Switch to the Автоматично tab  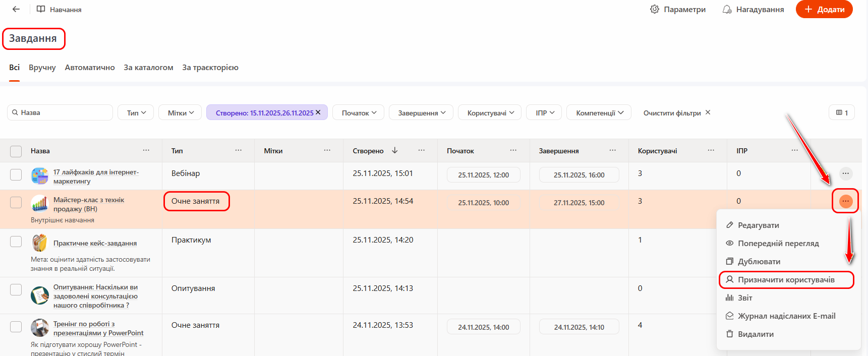[90, 68]
